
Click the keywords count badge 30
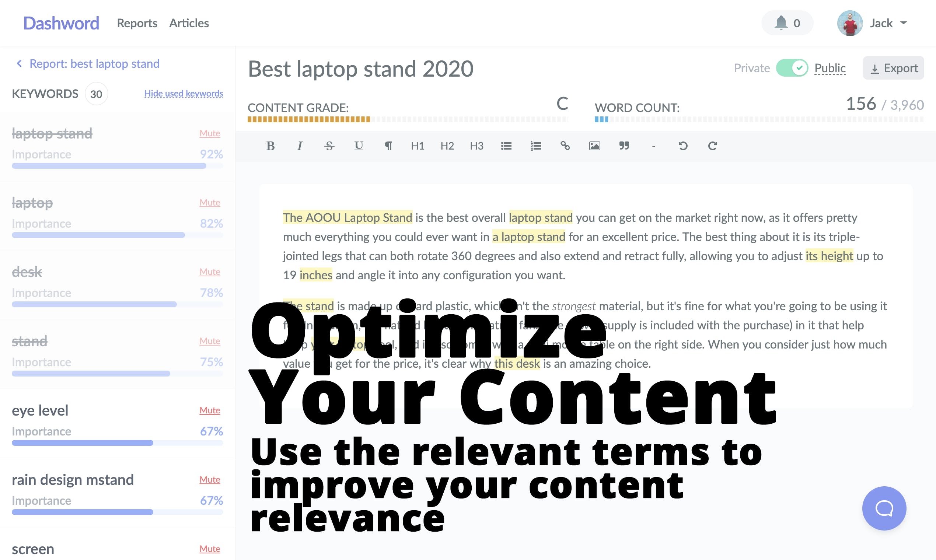point(96,94)
